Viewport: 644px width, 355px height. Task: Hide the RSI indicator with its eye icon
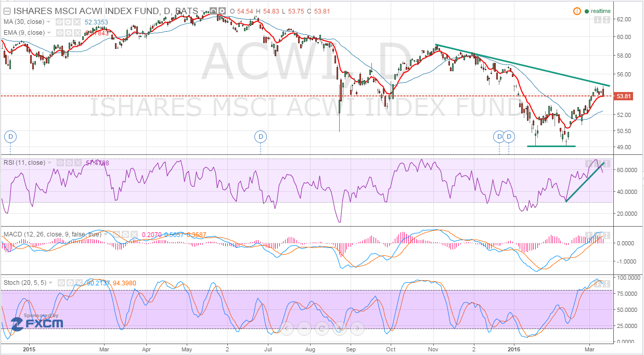point(60,163)
